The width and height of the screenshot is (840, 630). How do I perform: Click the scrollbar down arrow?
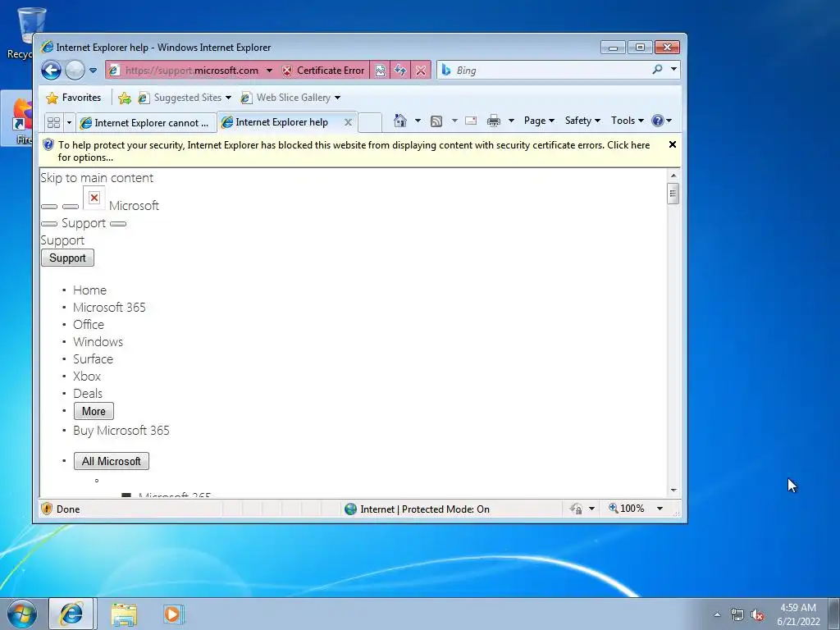tap(673, 491)
